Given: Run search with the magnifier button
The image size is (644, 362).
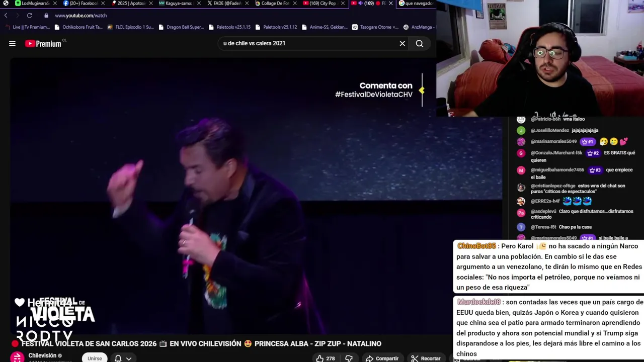Looking at the screenshot, I should pyautogui.click(x=419, y=44).
